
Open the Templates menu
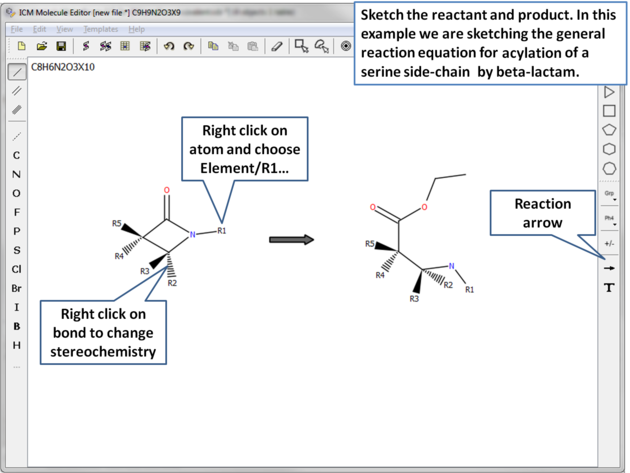pos(100,29)
